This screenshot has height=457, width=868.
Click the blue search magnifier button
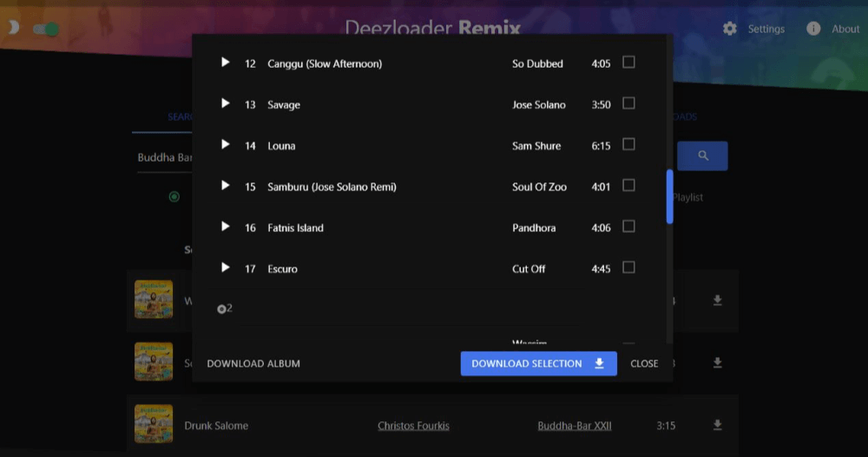[702, 156]
